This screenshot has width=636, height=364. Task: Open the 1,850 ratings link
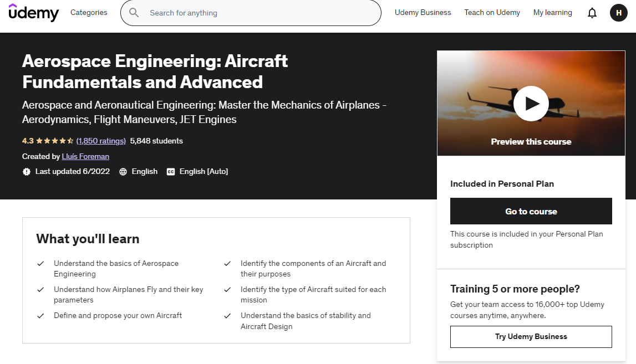pos(101,141)
